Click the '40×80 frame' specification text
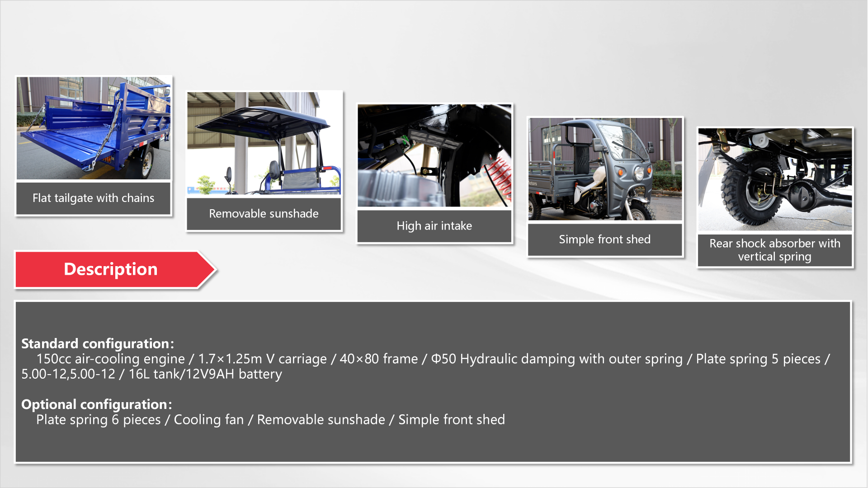 click(378, 359)
